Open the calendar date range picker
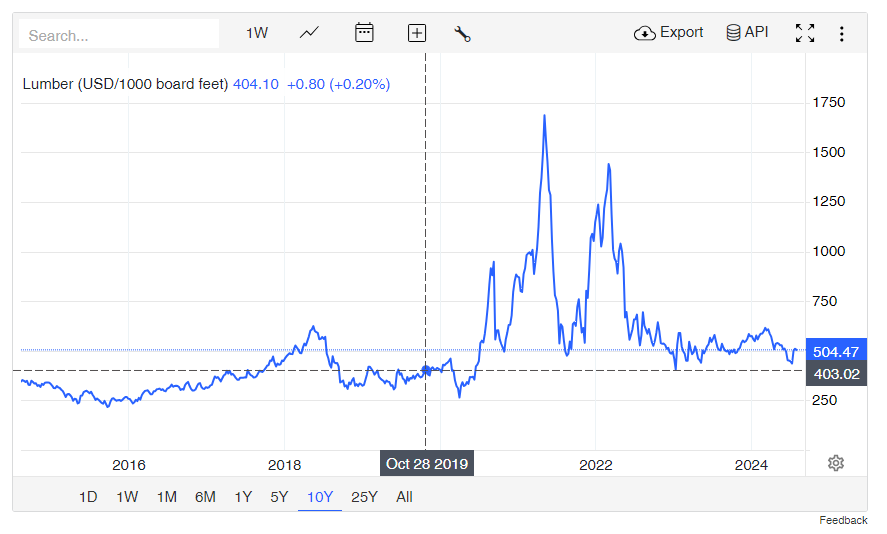The width and height of the screenshot is (887, 534). point(364,33)
